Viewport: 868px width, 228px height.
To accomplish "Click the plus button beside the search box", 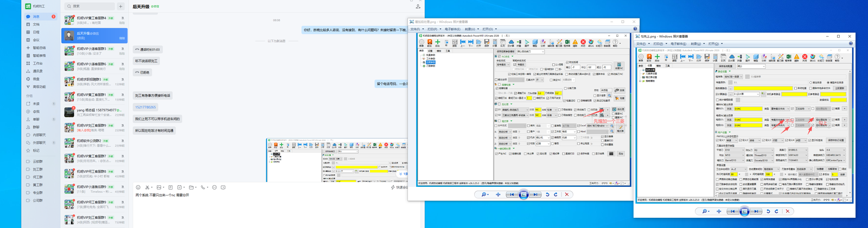I will pyautogui.click(x=120, y=6).
